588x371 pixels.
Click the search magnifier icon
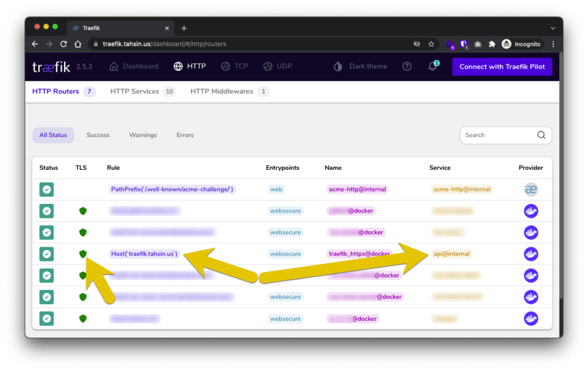pos(541,135)
